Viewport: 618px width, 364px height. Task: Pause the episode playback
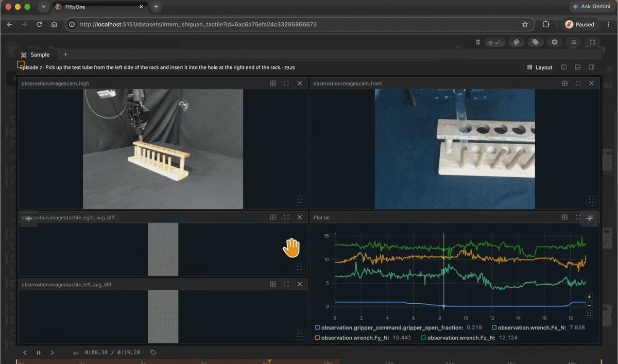39,353
